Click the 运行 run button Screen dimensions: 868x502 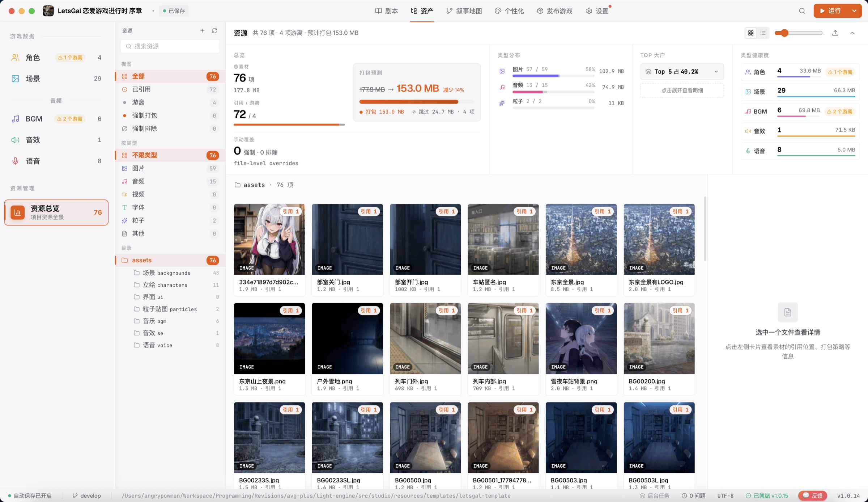[x=831, y=11]
